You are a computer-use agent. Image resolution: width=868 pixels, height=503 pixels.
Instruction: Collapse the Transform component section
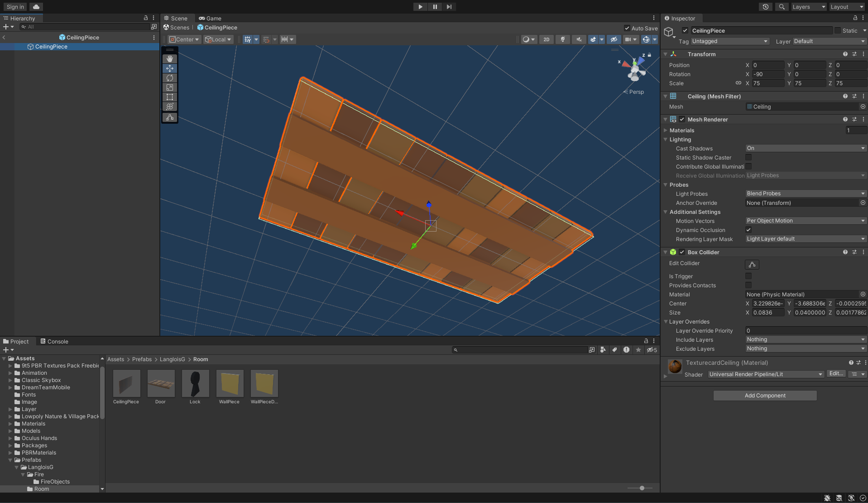(x=665, y=54)
